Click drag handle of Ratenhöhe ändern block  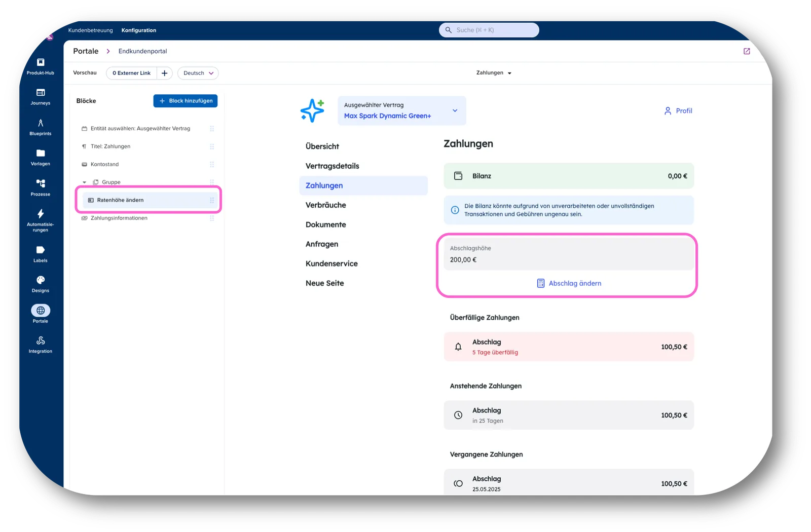[x=212, y=200]
